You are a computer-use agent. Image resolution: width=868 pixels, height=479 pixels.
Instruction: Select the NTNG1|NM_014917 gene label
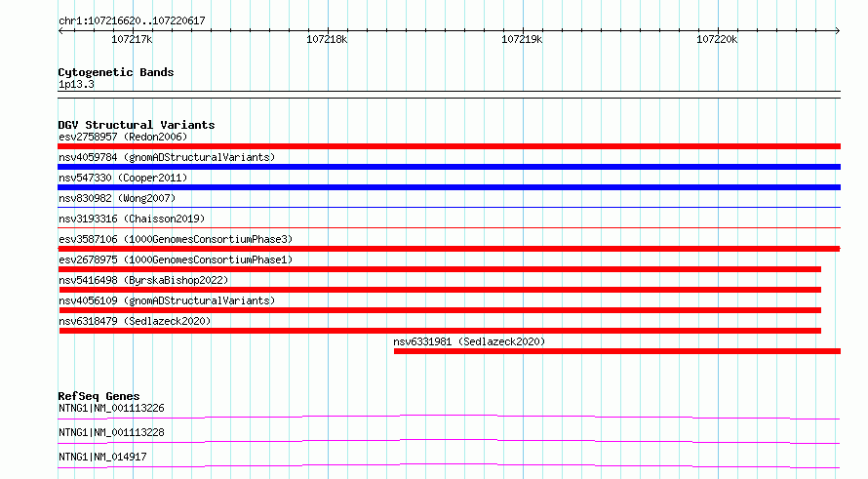102,457
